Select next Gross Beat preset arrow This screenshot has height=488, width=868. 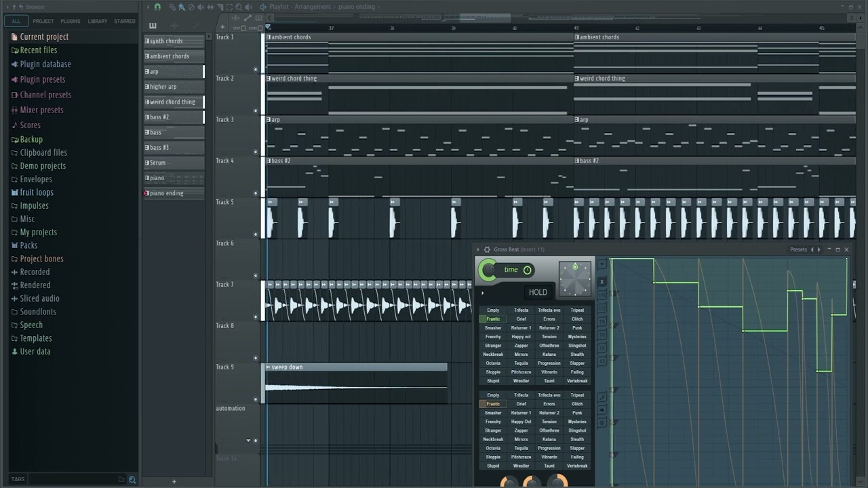[x=818, y=249]
